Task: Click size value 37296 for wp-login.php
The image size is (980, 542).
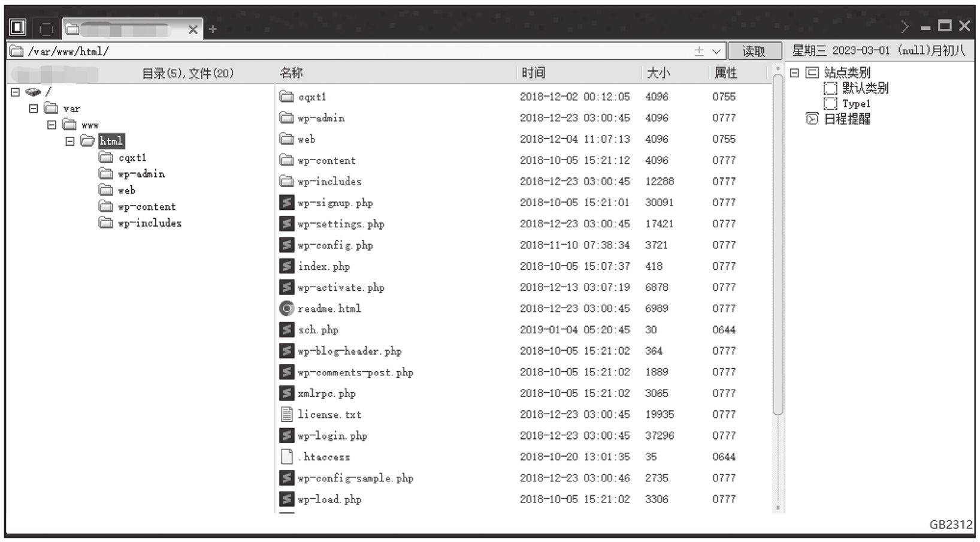Action: pyautogui.click(x=660, y=435)
